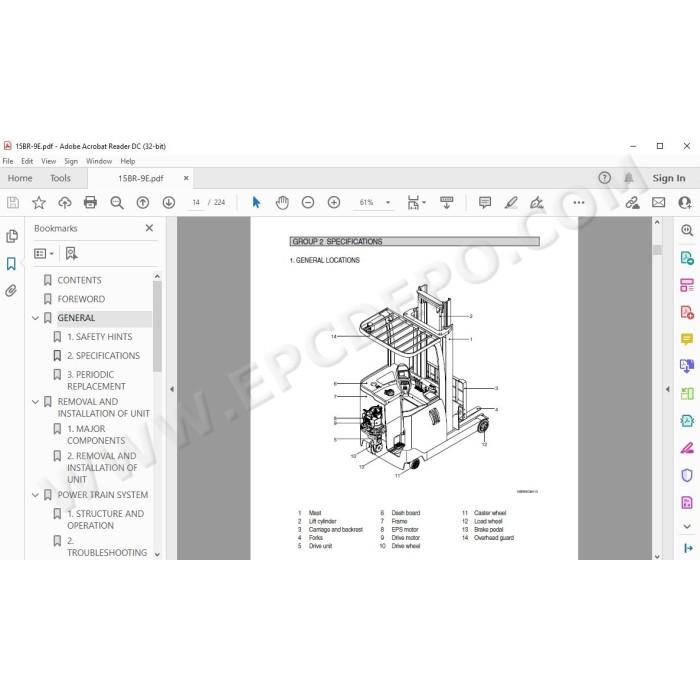Close the Bookmarks panel

pos(149,228)
